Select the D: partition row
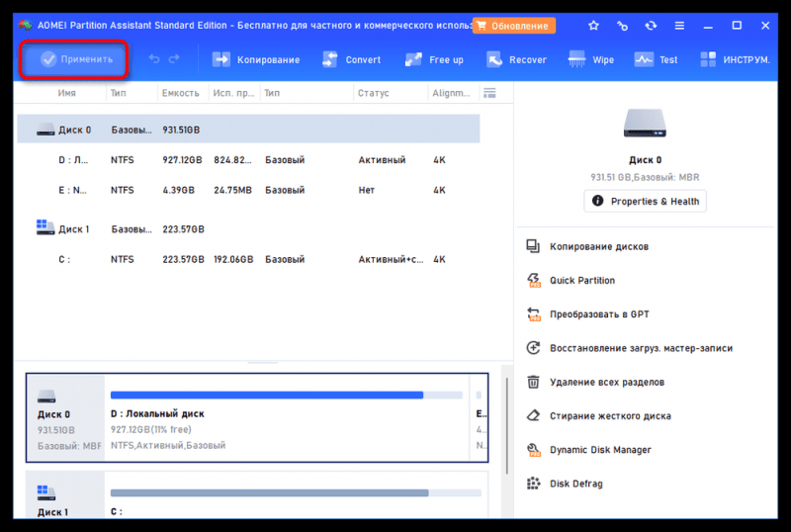 pyautogui.click(x=248, y=160)
